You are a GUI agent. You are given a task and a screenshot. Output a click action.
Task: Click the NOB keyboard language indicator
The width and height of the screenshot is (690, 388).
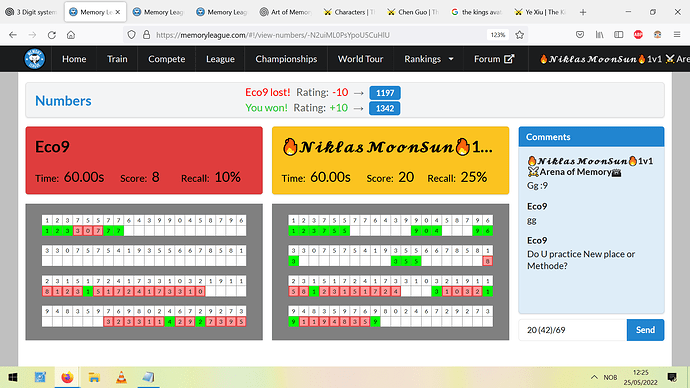[610, 377]
